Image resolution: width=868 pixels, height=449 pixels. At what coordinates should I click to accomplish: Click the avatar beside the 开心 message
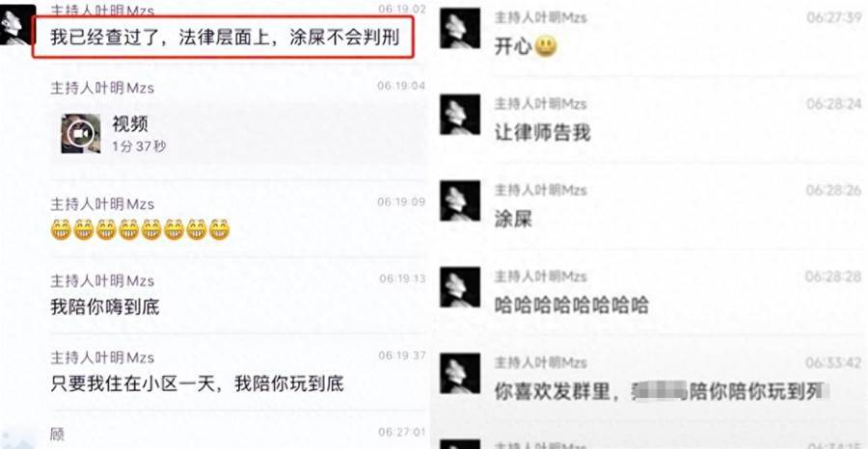[x=460, y=29]
